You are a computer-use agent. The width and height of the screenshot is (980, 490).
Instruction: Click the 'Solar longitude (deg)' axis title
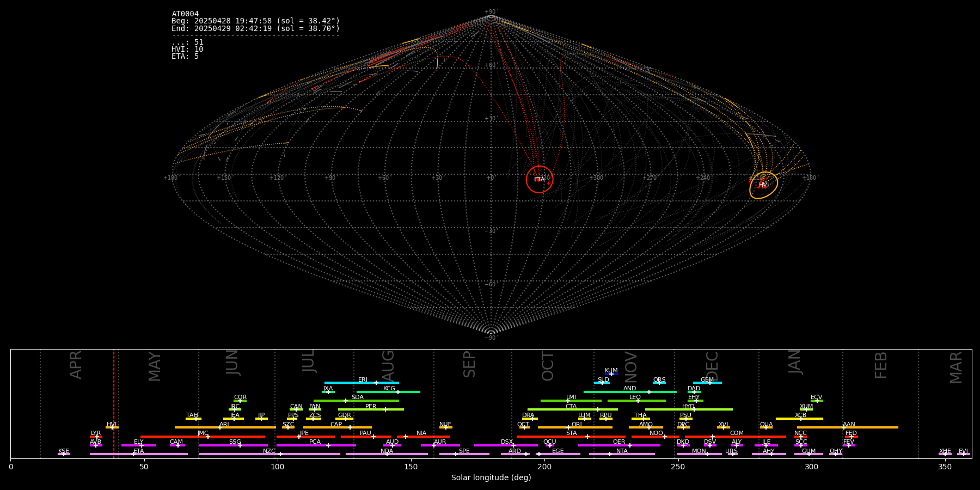point(491,477)
